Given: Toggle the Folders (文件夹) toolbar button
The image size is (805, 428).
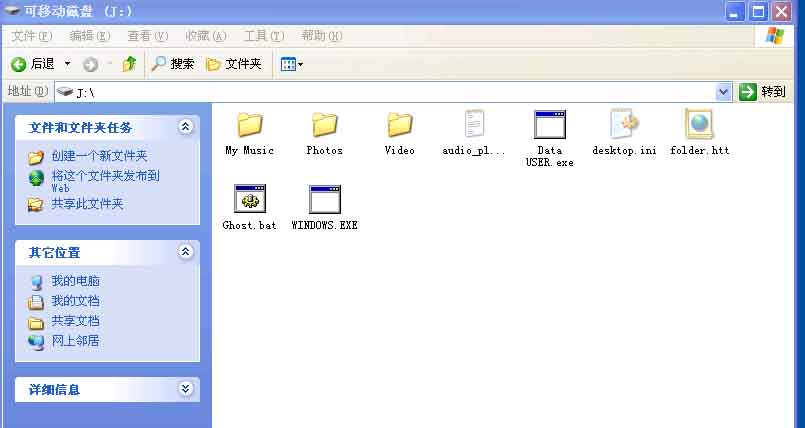Looking at the screenshot, I should click(234, 64).
